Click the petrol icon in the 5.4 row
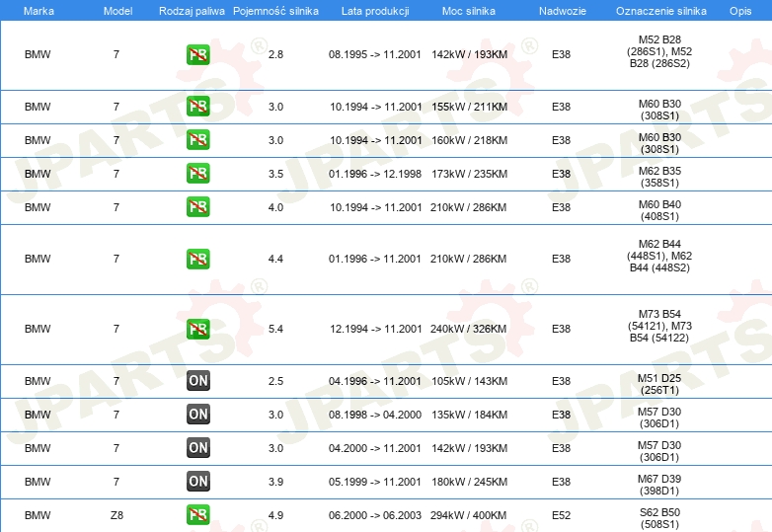The height and width of the screenshot is (532, 772). click(x=197, y=329)
